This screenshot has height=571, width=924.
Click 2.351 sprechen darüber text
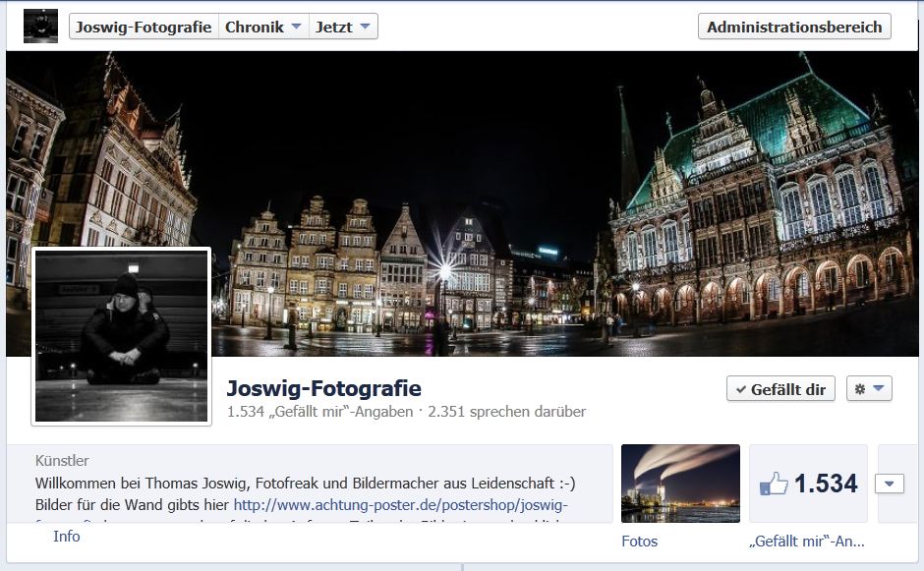507,412
